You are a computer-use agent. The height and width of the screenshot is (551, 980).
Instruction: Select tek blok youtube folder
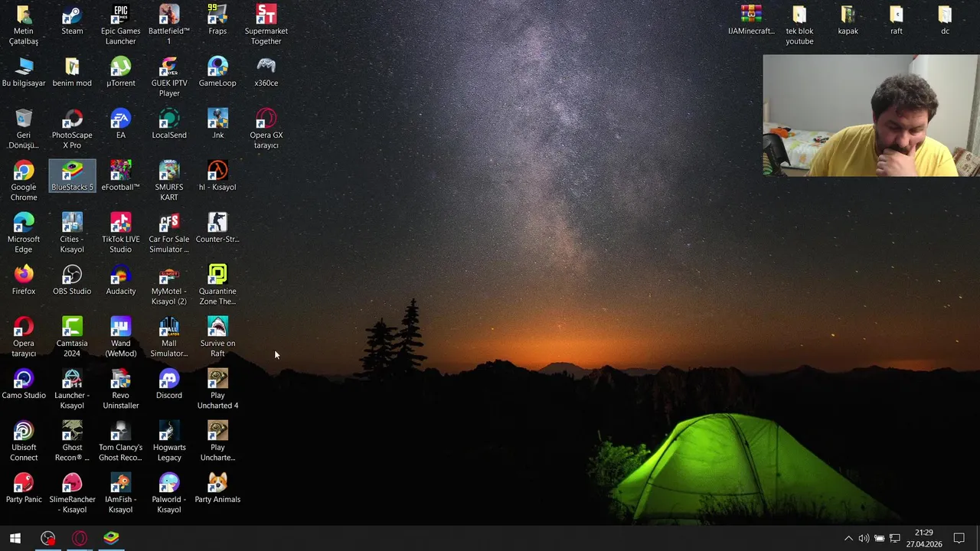(799, 24)
